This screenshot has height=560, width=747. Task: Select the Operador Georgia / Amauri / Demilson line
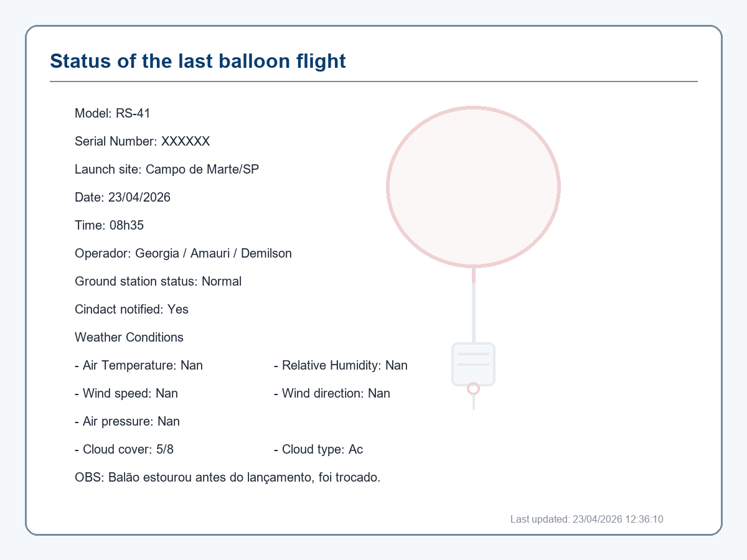pos(183,253)
